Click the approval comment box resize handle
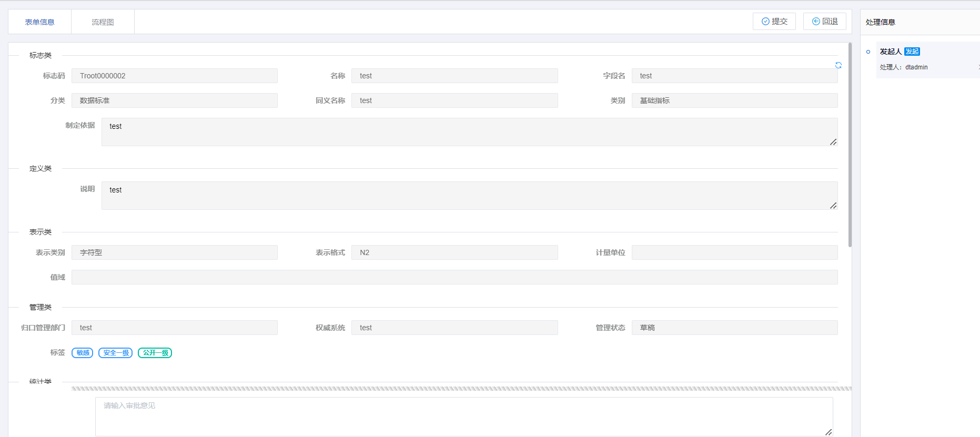Image resolution: width=980 pixels, height=437 pixels. tap(828, 432)
